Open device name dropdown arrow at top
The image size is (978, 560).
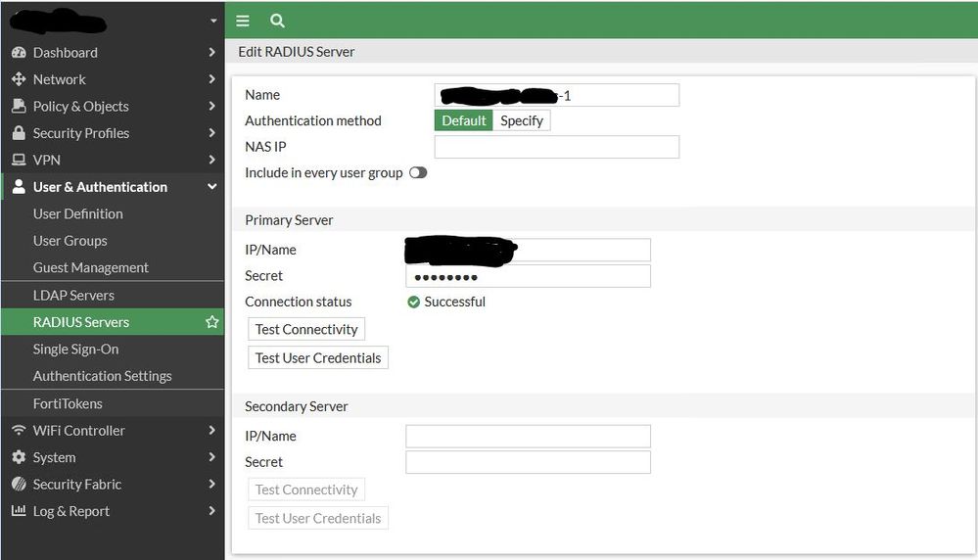pos(213,21)
